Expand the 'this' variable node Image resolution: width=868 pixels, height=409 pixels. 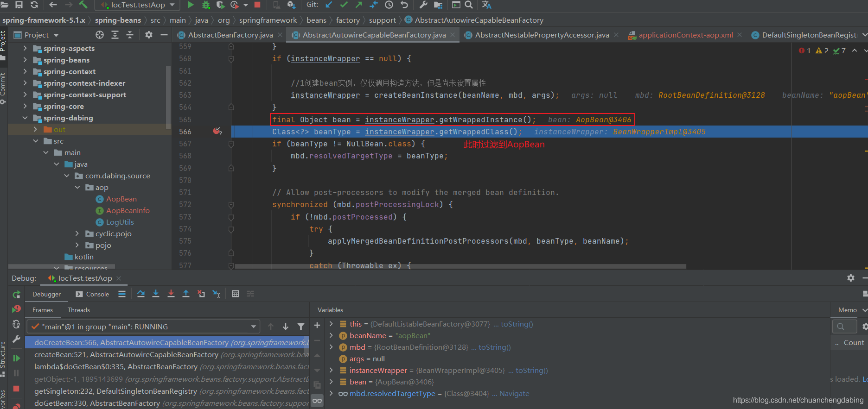331,324
